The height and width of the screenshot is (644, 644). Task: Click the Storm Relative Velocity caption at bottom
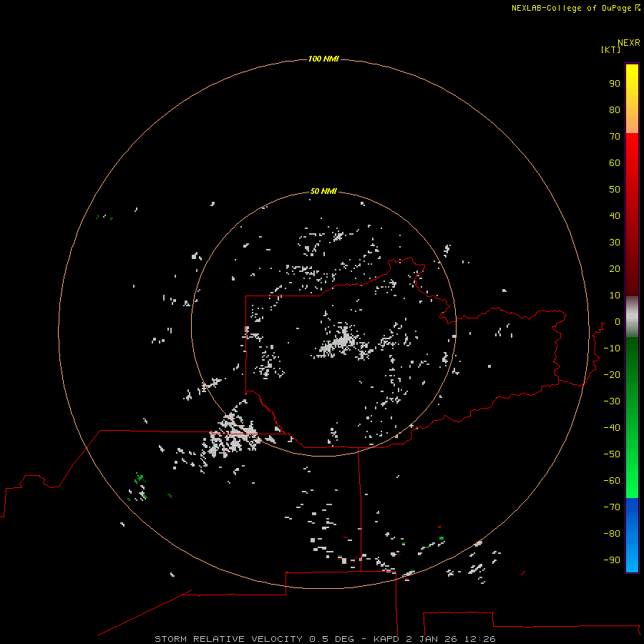pos(325,639)
